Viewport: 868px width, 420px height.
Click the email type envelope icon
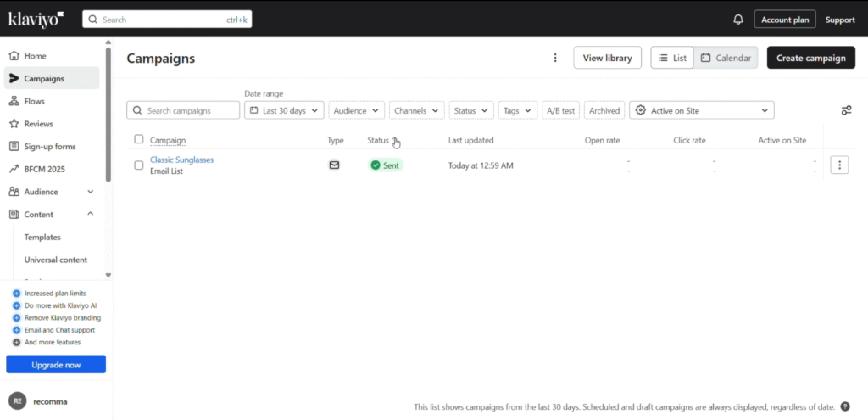pos(334,165)
